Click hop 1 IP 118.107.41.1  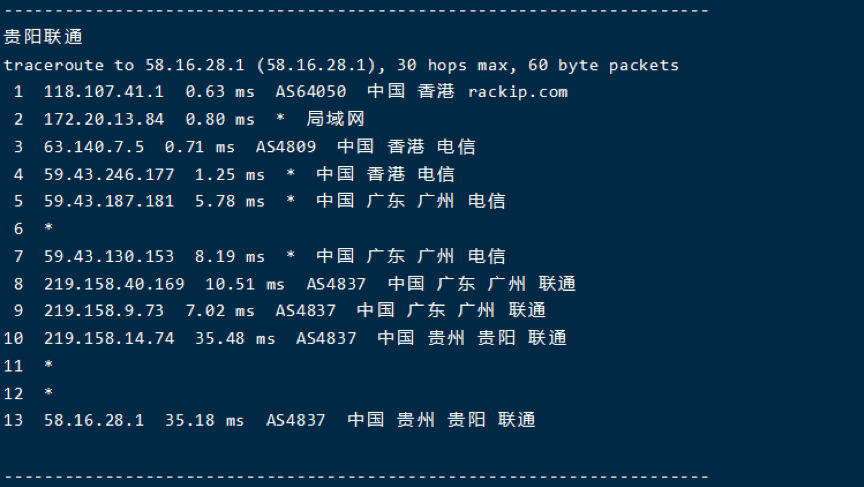pos(104,91)
